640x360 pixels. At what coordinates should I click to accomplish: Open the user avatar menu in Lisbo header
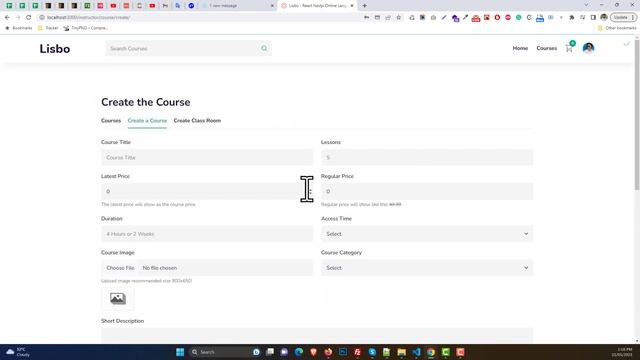tap(588, 48)
